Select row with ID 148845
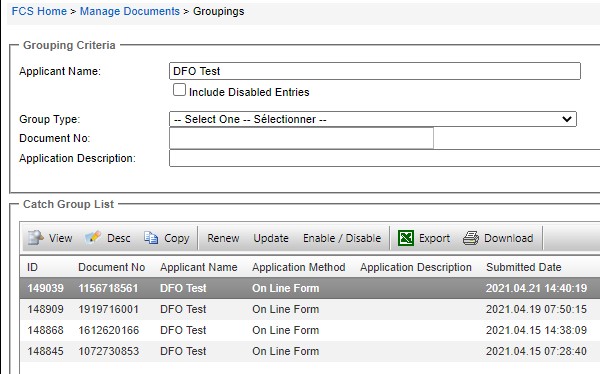The width and height of the screenshot is (600, 374). pyautogui.click(x=310, y=351)
